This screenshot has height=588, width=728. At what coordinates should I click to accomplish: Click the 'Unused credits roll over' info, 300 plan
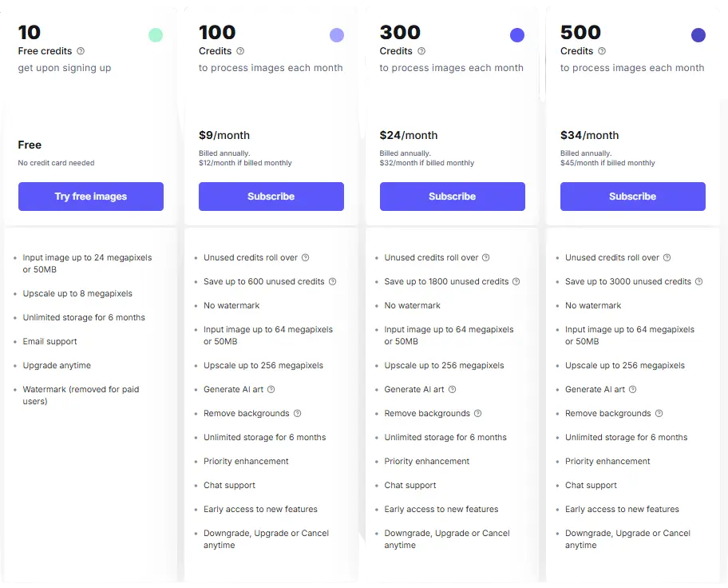coord(486,257)
